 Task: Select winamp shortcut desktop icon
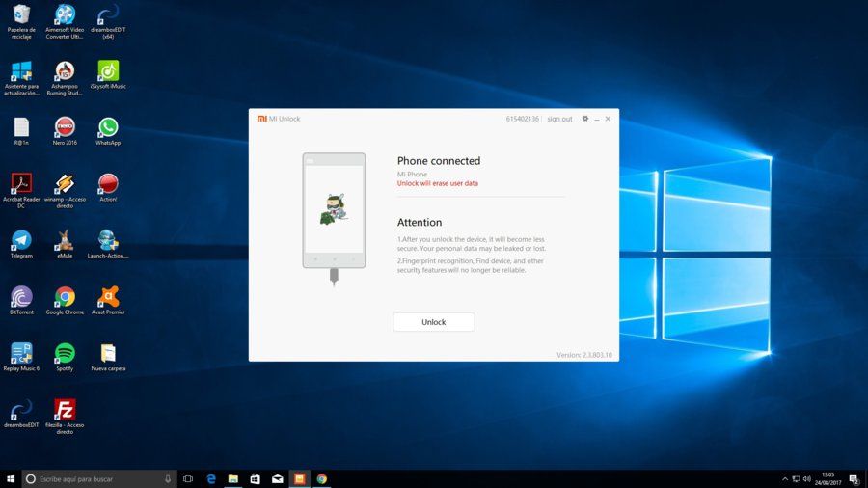(x=65, y=191)
